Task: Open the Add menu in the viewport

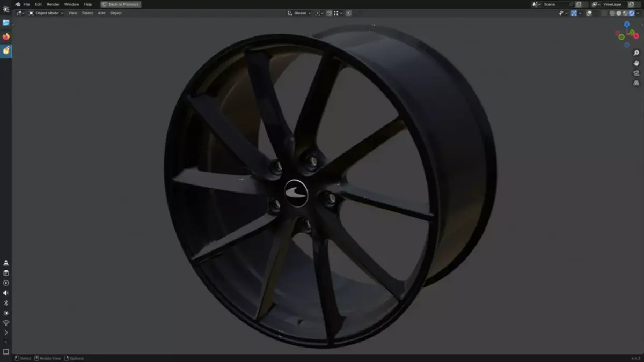Action: click(101, 13)
